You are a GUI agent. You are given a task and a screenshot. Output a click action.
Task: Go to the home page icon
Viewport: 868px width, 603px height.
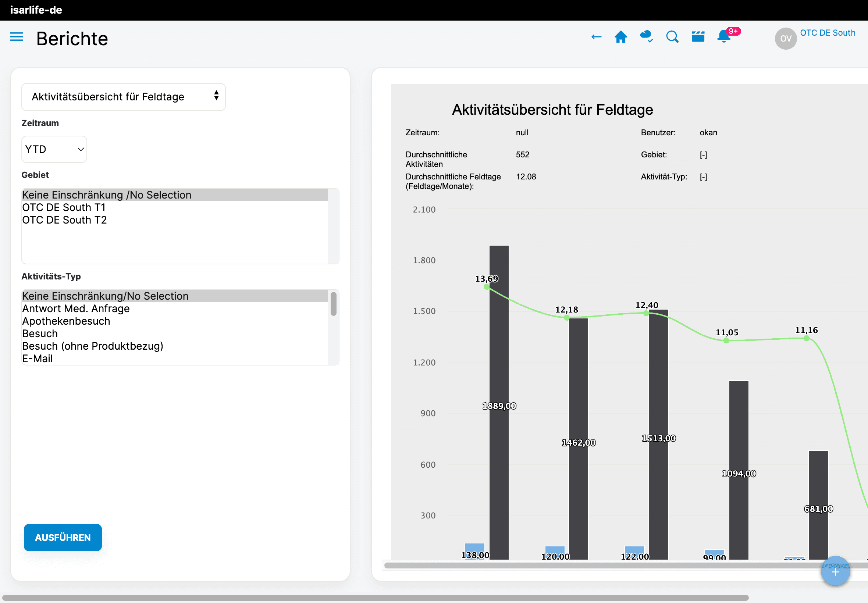coord(620,37)
